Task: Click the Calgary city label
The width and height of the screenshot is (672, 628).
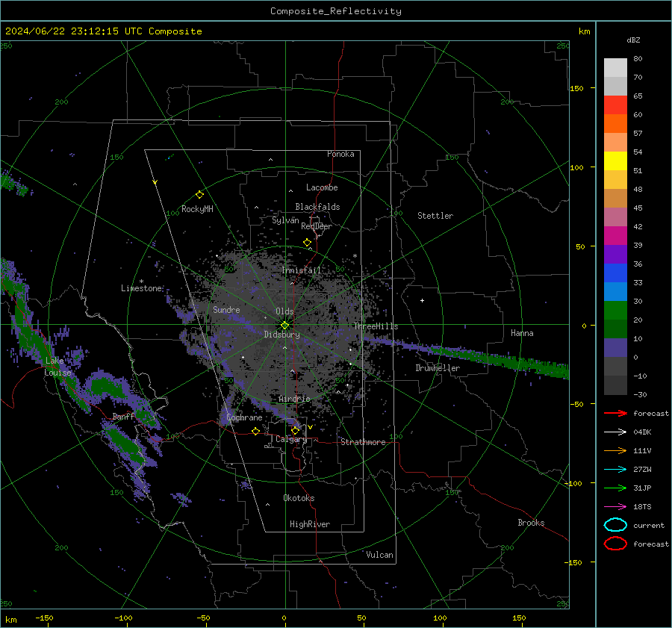Action: coord(291,439)
